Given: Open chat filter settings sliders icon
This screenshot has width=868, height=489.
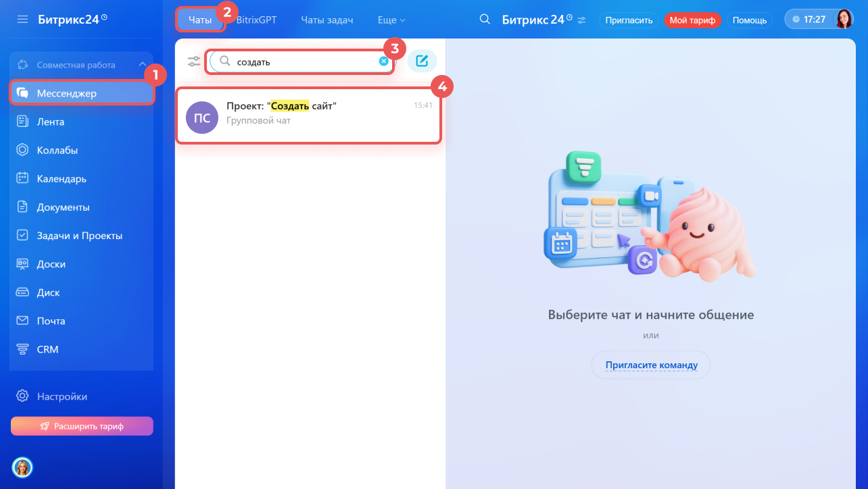Looking at the screenshot, I should (x=195, y=61).
